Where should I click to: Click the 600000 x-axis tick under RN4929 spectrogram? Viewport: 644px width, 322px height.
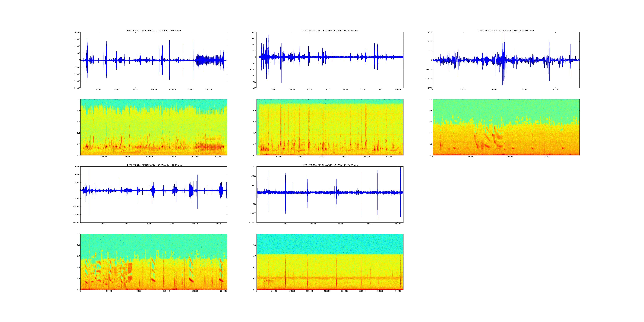click(218, 157)
